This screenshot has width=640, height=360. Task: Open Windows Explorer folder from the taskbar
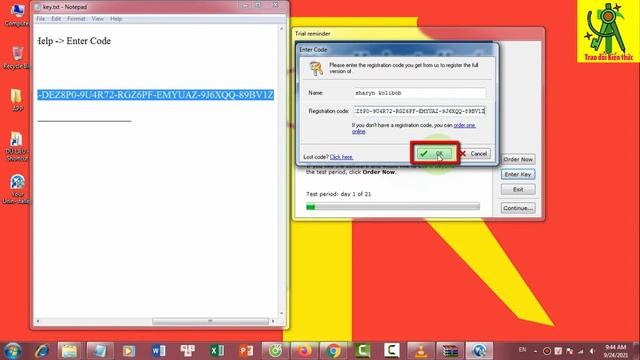[x=69, y=351]
